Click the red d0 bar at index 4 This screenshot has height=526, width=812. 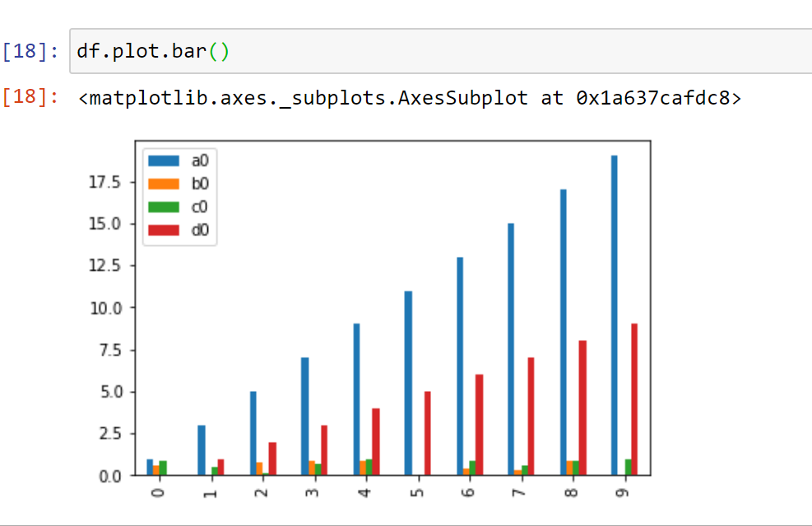coord(376,441)
